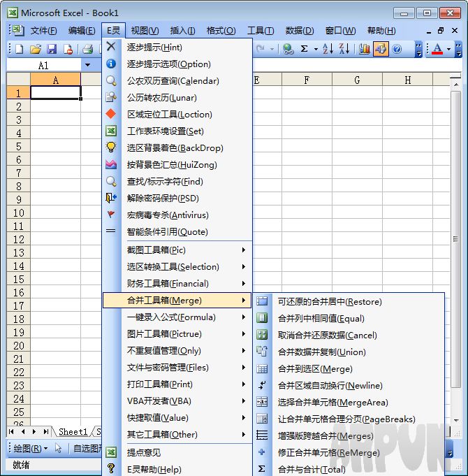Click magnifier icon beside 查找/标示字符(Find)
This screenshot has height=476, width=468.
111,182
